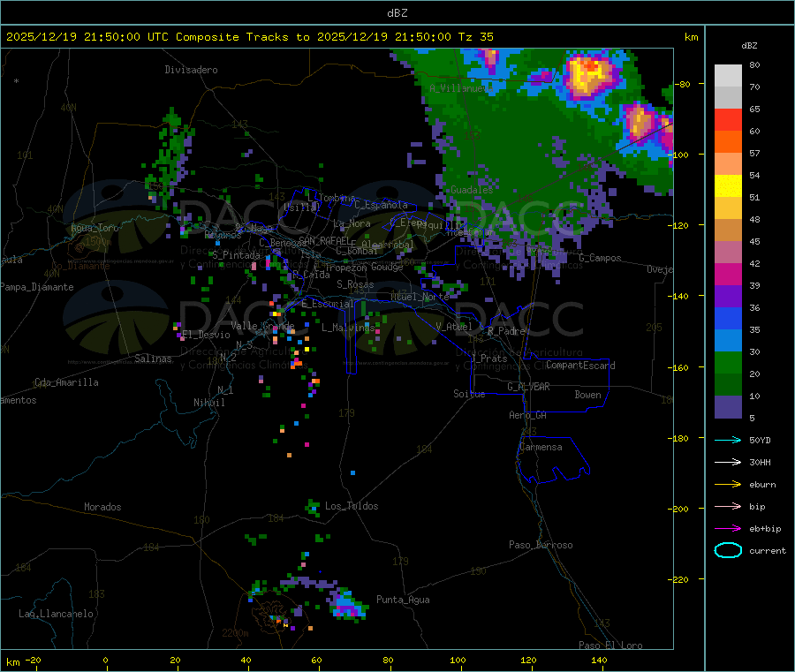The height and width of the screenshot is (672, 795).
Task: Select the purple 36-39 dBZ color swatch
Action: 728,297
